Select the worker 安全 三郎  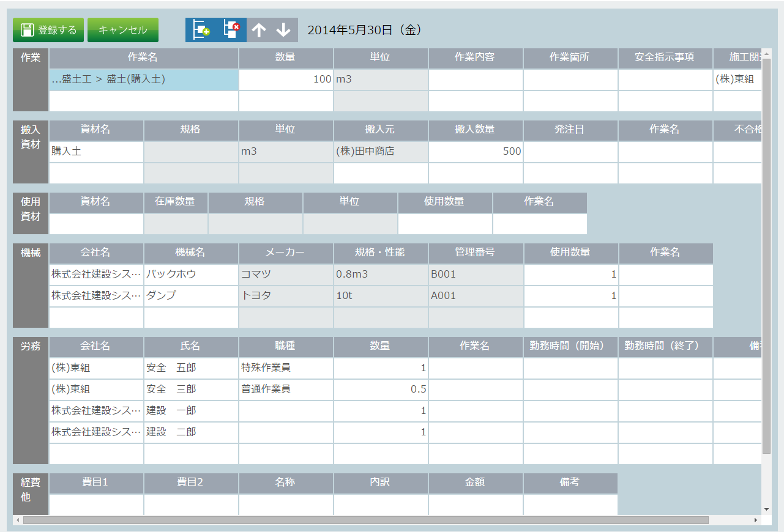tap(191, 390)
